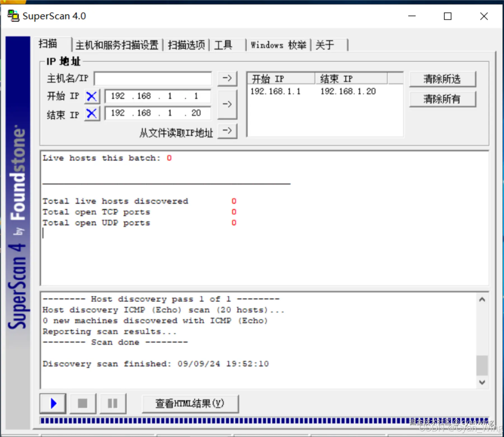
Task: Click the scan progress bar
Action: tap(265, 420)
